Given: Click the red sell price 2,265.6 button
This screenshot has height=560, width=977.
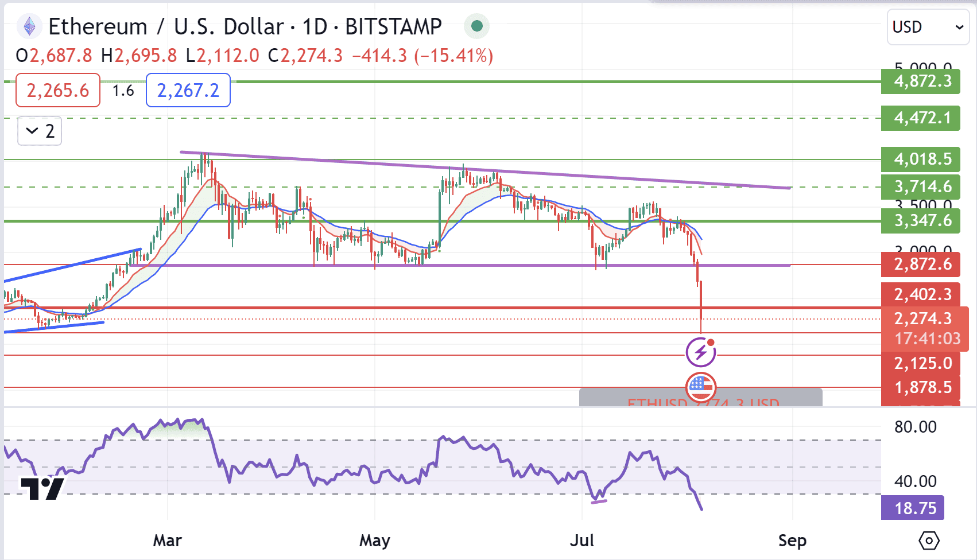Looking at the screenshot, I should (58, 90).
